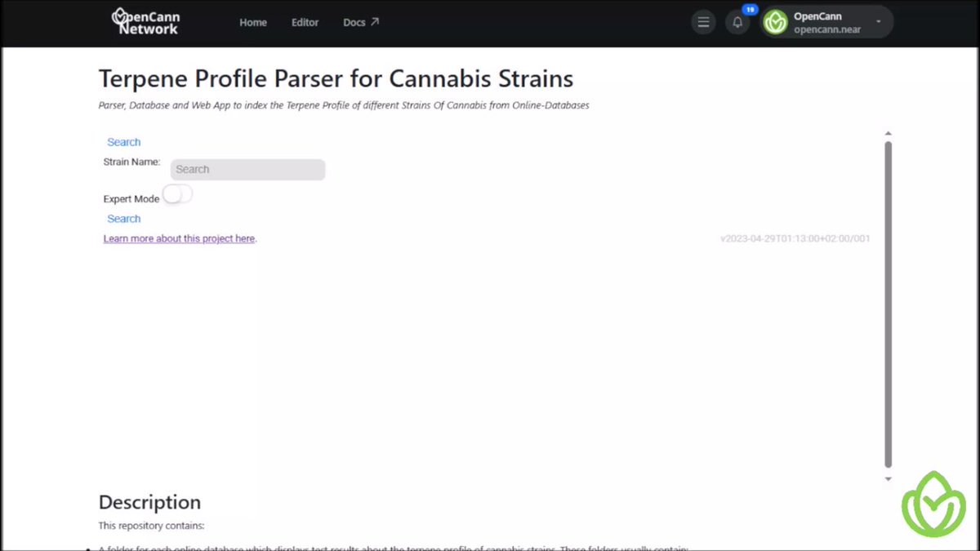Click the scrollbar up arrow
The height and width of the screenshot is (551, 980).
pos(889,133)
